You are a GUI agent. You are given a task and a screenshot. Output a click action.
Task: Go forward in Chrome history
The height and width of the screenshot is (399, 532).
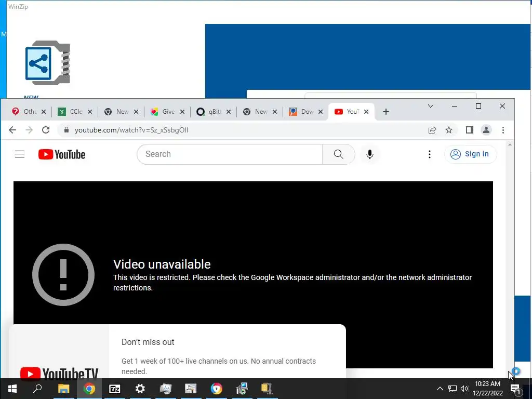coord(29,130)
